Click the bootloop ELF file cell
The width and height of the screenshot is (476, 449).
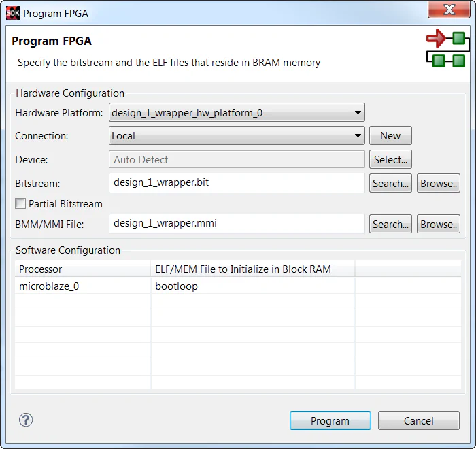coord(252,286)
